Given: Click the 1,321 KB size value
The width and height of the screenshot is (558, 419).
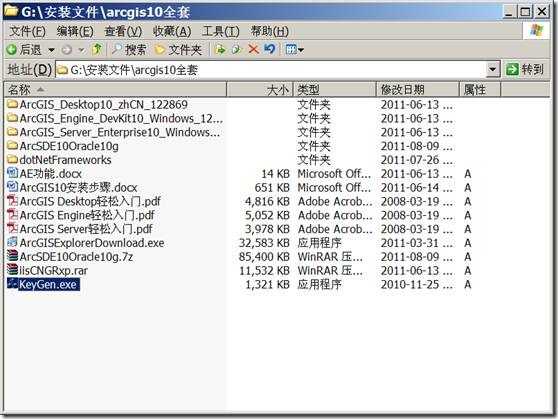Looking at the screenshot, I should 267,284.
